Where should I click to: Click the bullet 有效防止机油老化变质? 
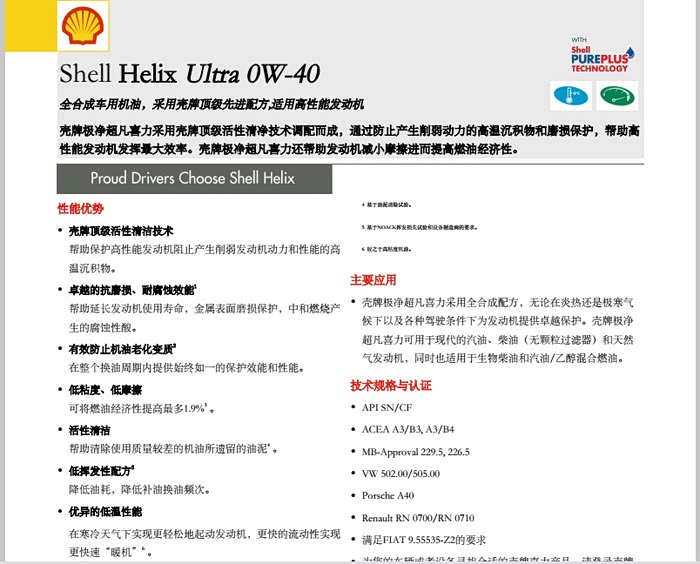tap(122, 349)
